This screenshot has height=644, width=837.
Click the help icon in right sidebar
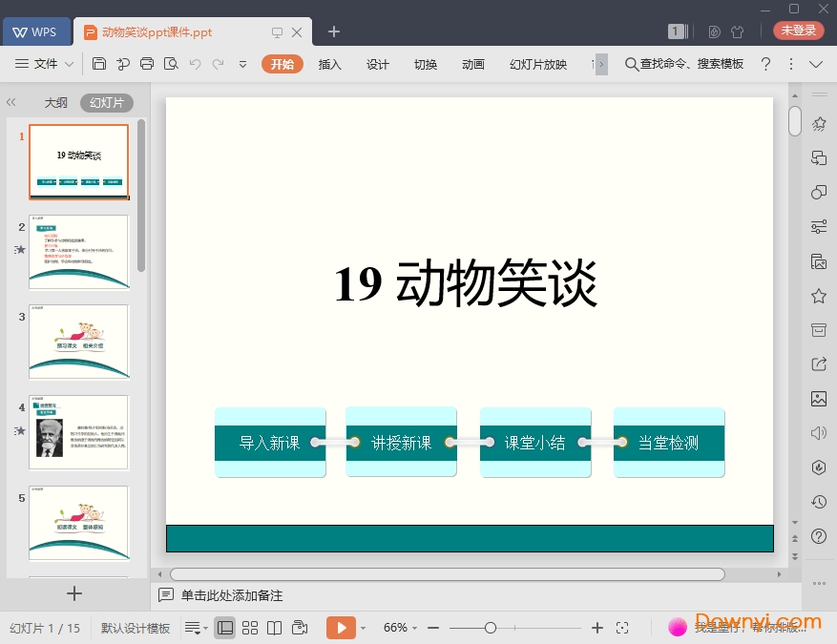818,536
